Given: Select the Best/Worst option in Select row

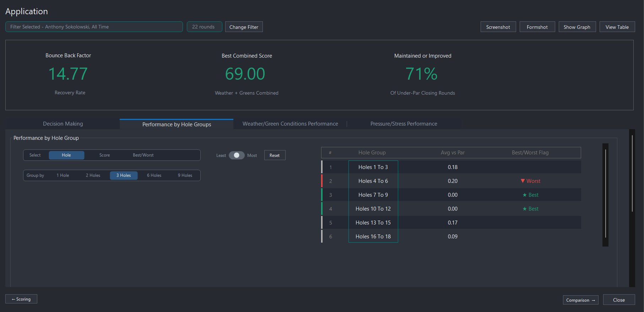Looking at the screenshot, I should point(143,155).
